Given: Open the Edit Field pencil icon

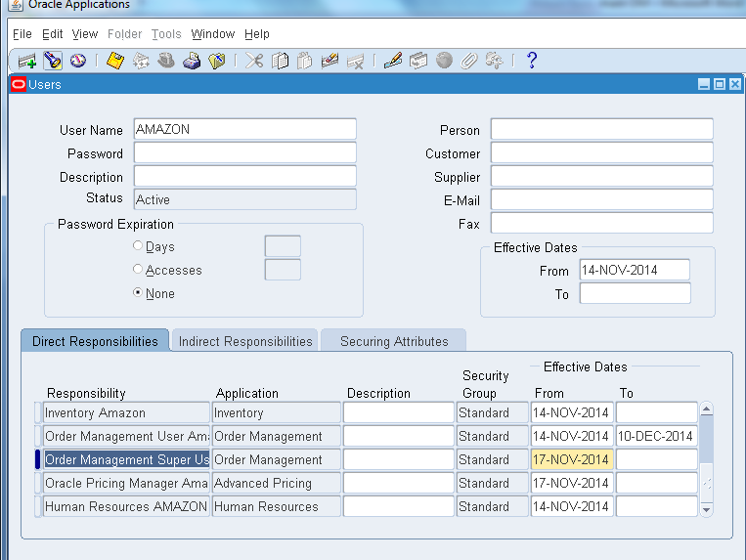Looking at the screenshot, I should (393, 61).
